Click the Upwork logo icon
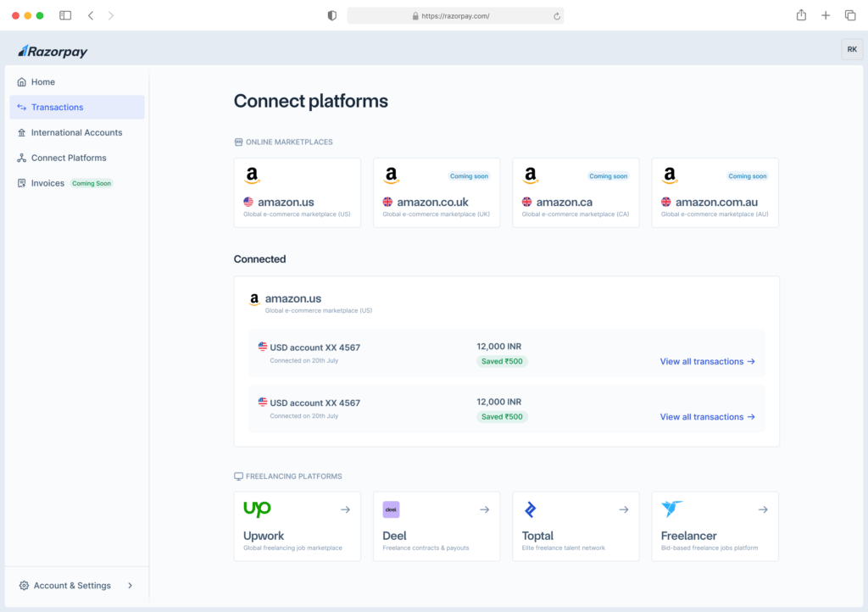This screenshot has height=612, width=868. coord(257,509)
